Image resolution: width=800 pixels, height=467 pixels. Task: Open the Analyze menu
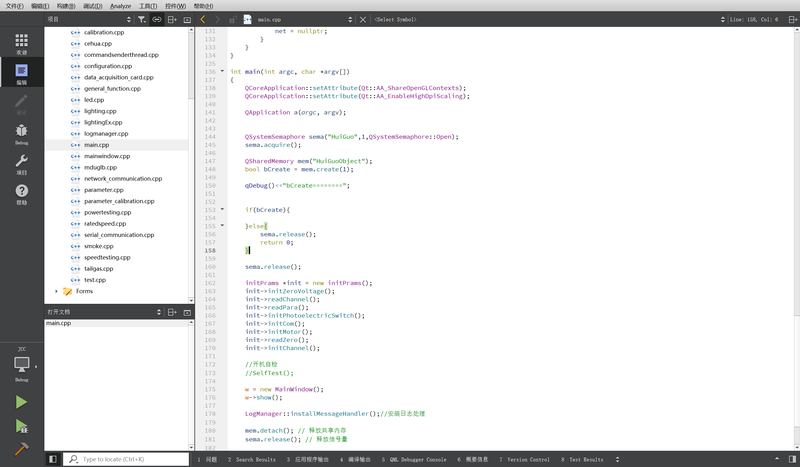pos(120,5)
